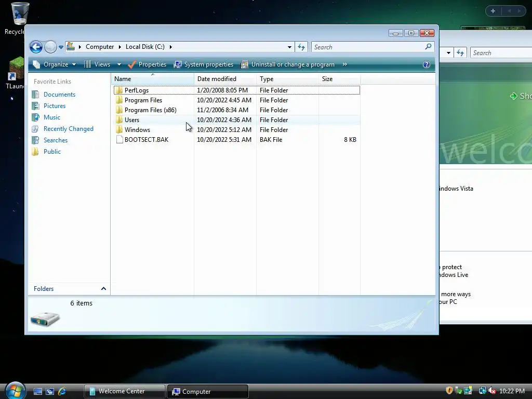
Task: Click the PerfLogs folder name
Action: pos(137,90)
